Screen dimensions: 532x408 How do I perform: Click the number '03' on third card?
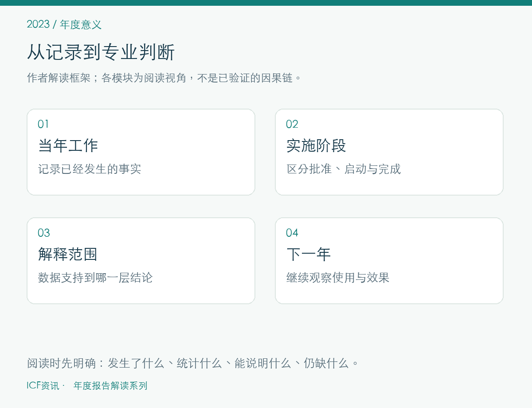pyautogui.click(x=44, y=233)
